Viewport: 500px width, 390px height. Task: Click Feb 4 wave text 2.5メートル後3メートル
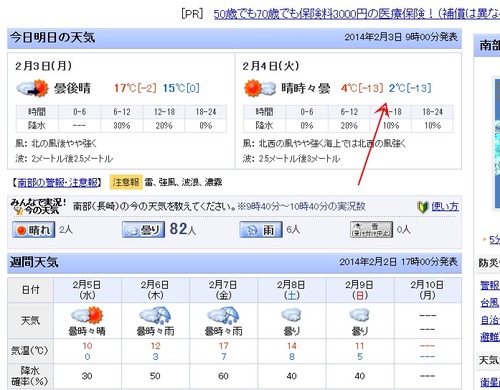[x=299, y=158]
